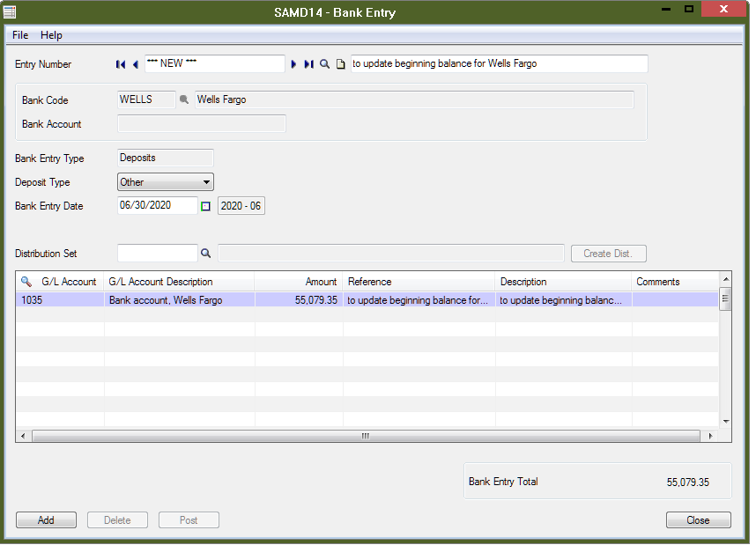Click the Distribution Set input field
The height and width of the screenshot is (545, 756).
point(157,254)
